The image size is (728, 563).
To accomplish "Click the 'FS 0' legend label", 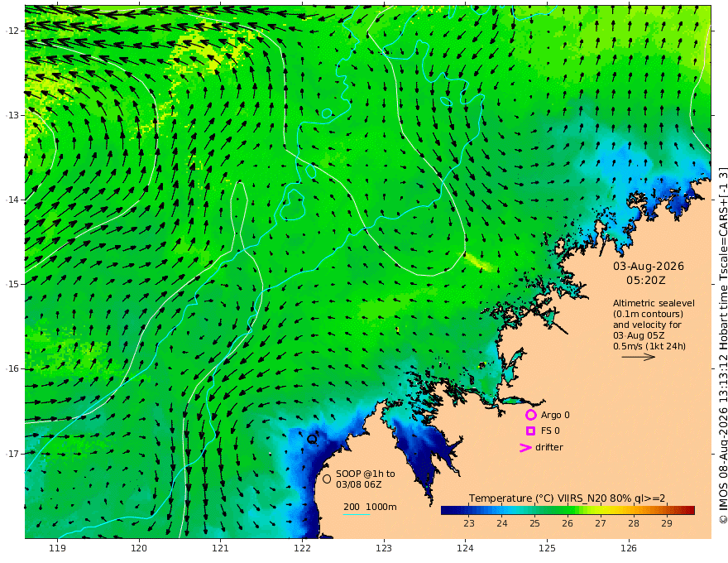I will pos(550,431).
